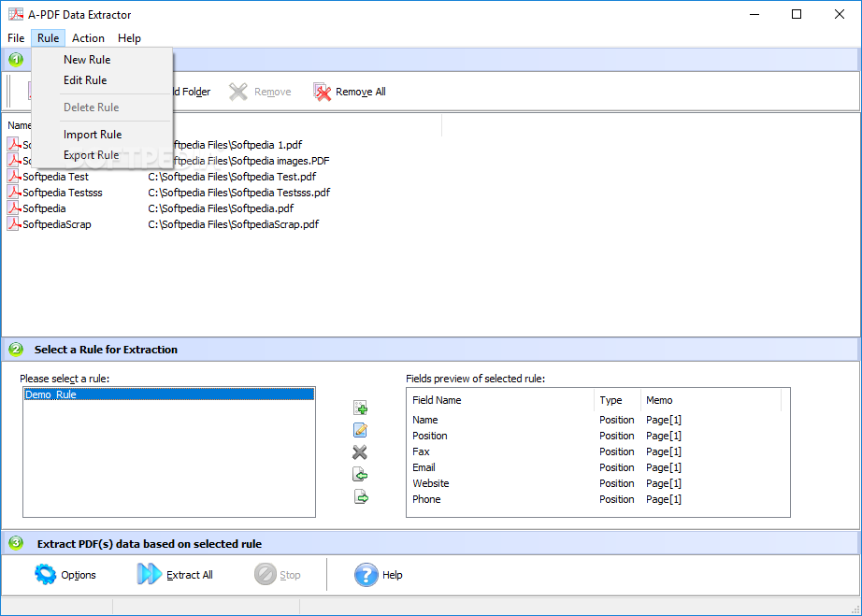
Task: Click the Type column header
Action: [617, 400]
